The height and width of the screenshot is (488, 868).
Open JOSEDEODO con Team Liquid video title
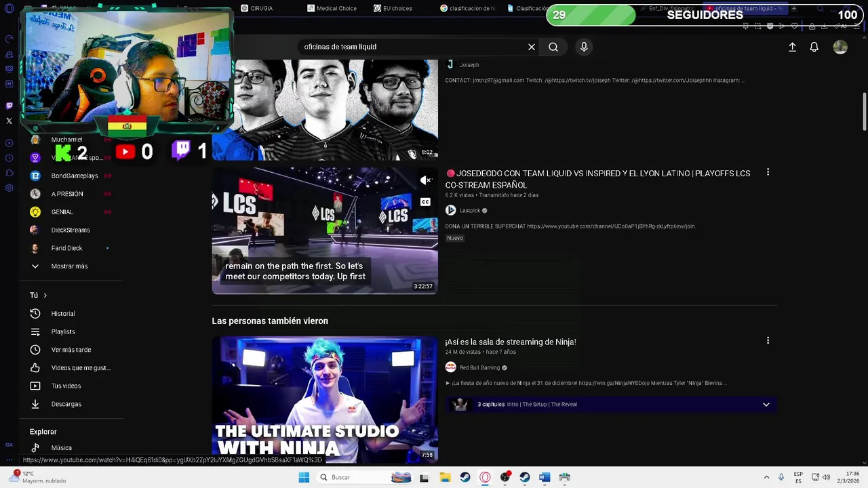click(597, 179)
